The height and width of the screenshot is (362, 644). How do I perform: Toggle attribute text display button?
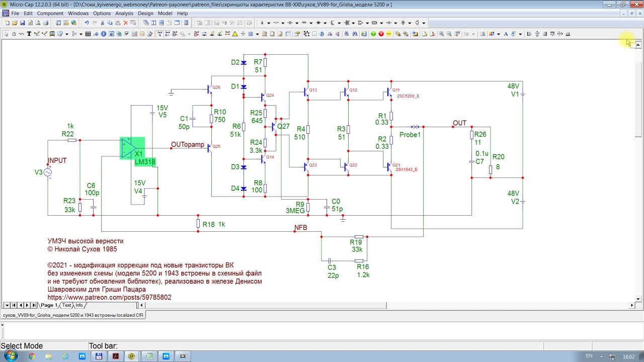167,34
